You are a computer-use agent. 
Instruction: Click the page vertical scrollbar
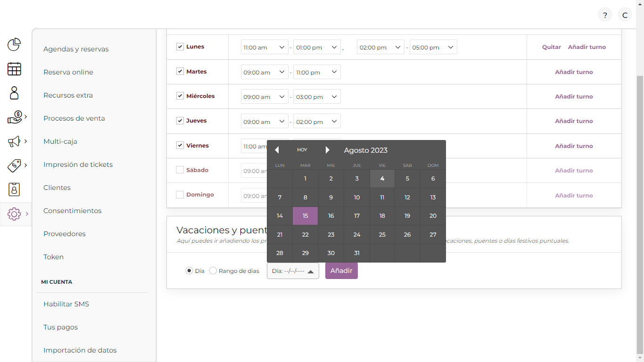click(x=640, y=214)
